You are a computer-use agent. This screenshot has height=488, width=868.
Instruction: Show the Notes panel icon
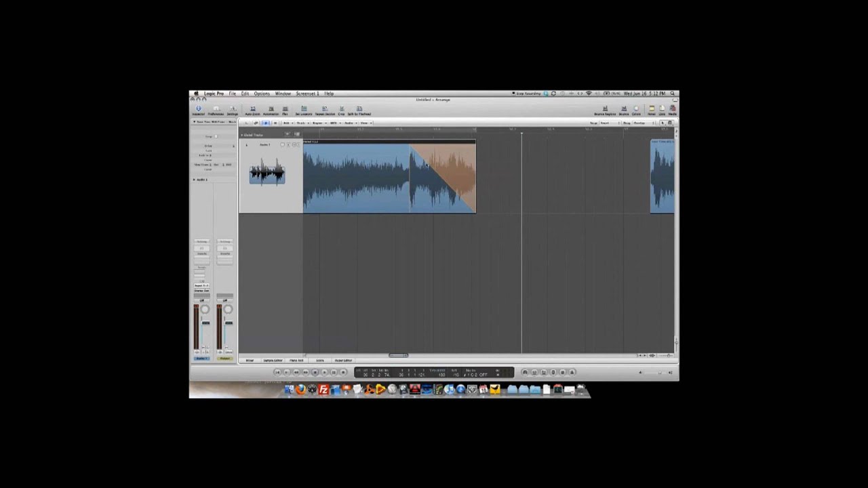tap(652, 109)
